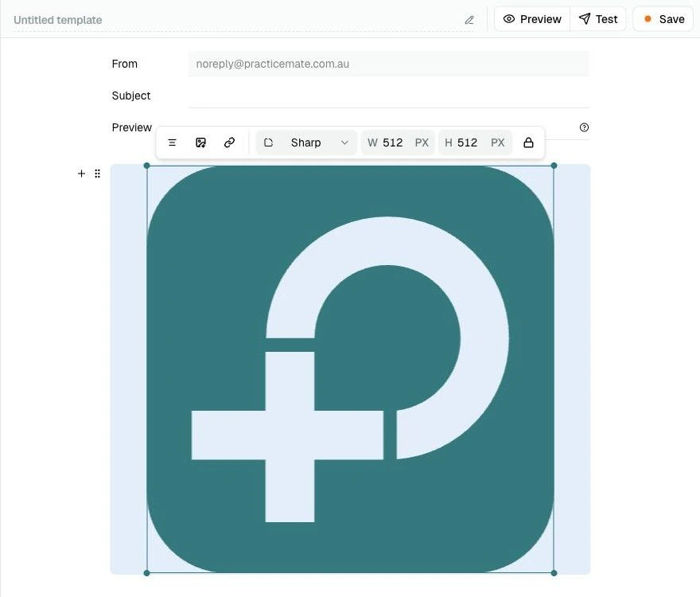Viewport: 700px width, 597px height.
Task: Send a Test email
Action: tap(597, 19)
